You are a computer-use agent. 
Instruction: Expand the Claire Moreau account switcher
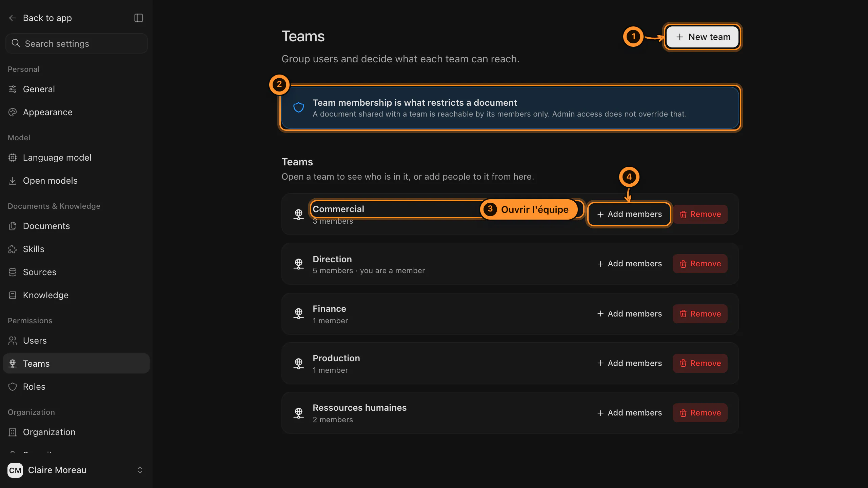(140, 470)
